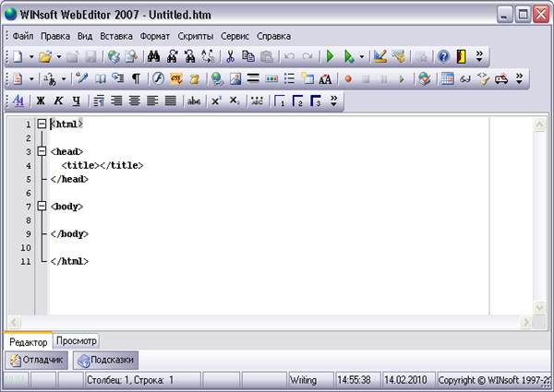The image size is (554, 392).
Task: Click the paragraph pilcrow ¶ icon
Action: [136, 78]
